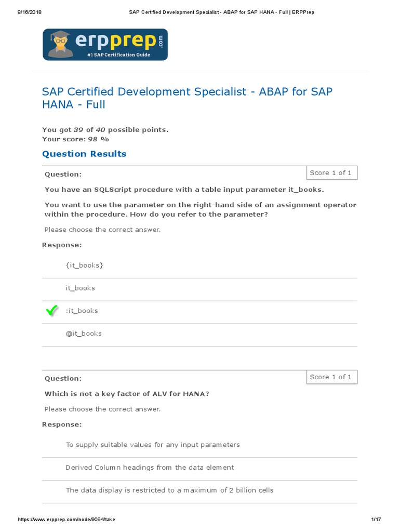Viewport: 399px width, 532px height.
Task: Click the first 'Score 1 of 1' box
Action: [x=330, y=173]
